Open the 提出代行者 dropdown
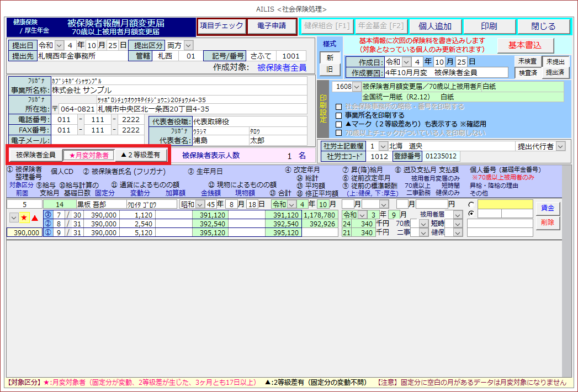Viewport: 578px width, 392px height. pos(560,146)
